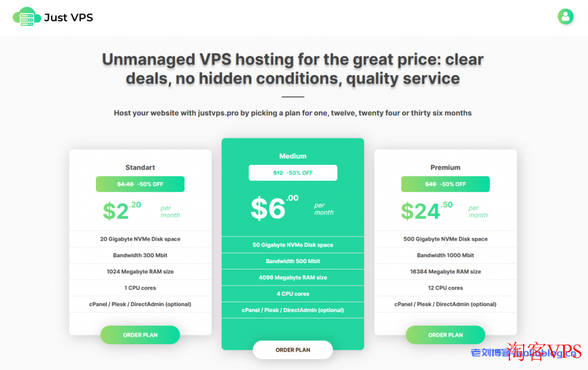Order the Premium plan
Viewport: 588px width, 370px height.
pyautogui.click(x=446, y=335)
